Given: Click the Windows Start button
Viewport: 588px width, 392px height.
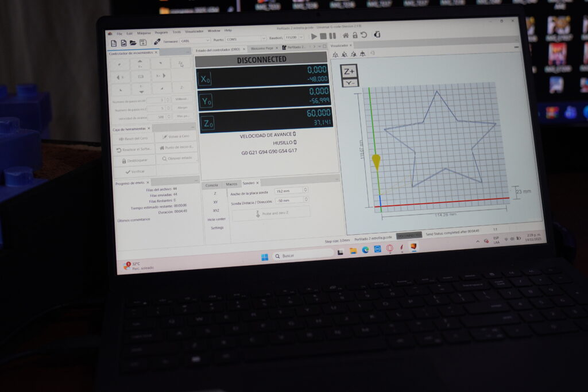Looking at the screenshot, I should (265, 257).
